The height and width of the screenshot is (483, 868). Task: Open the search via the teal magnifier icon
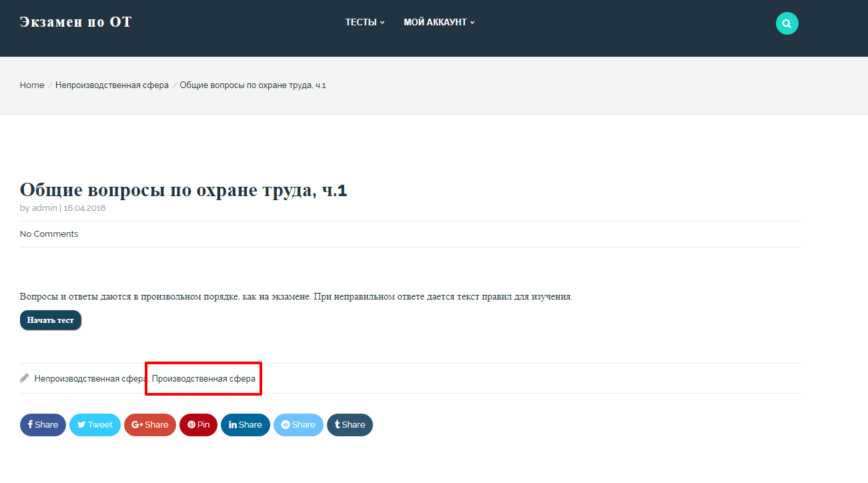(787, 23)
